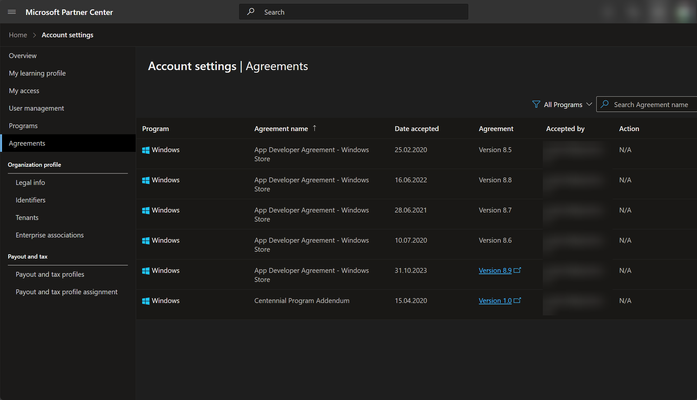Click the Accepted by column header
This screenshot has width=697, height=400.
(565, 129)
